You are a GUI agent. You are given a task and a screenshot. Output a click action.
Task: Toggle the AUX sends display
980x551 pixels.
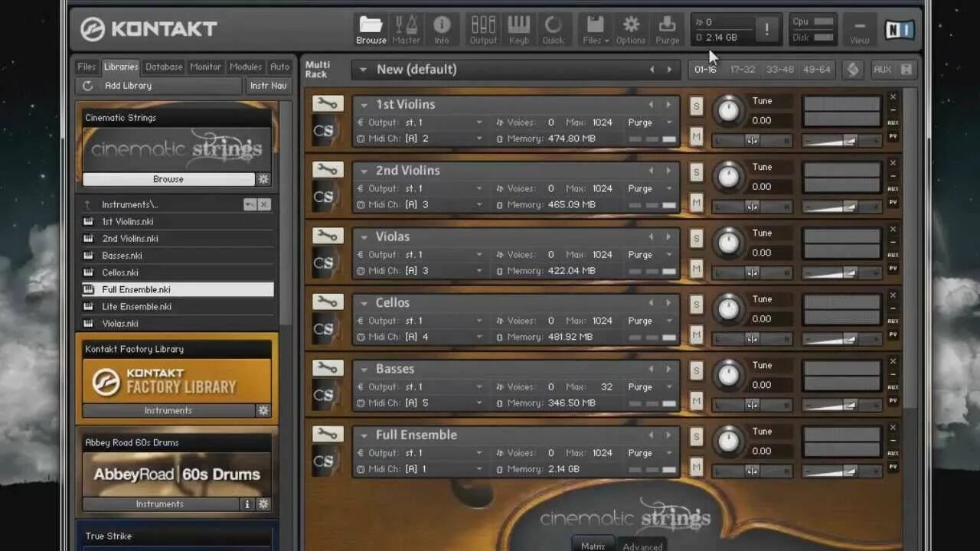click(882, 70)
